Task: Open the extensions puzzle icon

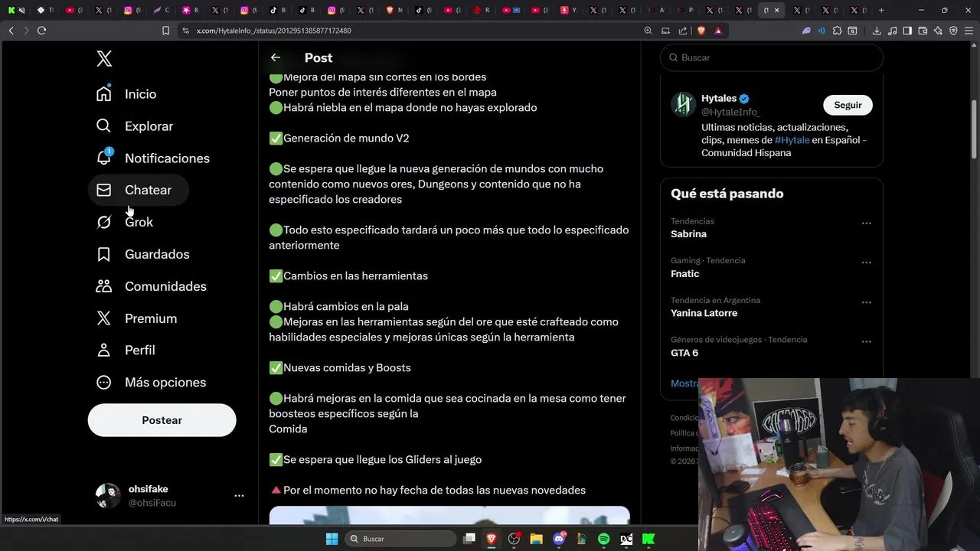Action: pyautogui.click(x=837, y=31)
